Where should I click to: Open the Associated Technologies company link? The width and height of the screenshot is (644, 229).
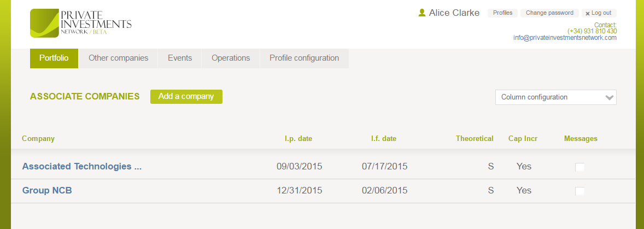[x=81, y=166]
